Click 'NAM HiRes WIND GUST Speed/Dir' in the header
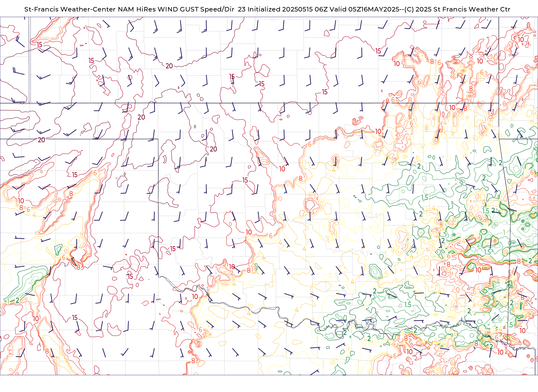538x392 pixels. point(176,9)
